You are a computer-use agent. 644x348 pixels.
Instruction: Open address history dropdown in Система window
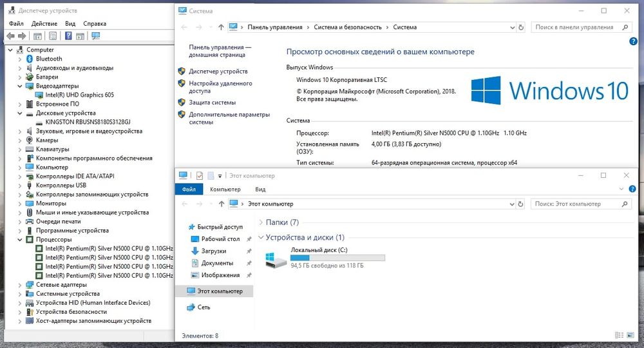point(512,27)
